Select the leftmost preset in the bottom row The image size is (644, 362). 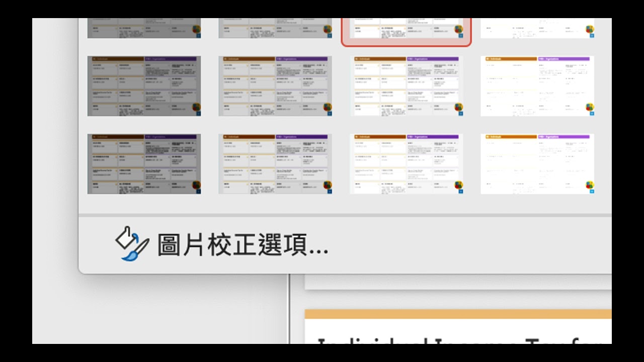(x=143, y=163)
